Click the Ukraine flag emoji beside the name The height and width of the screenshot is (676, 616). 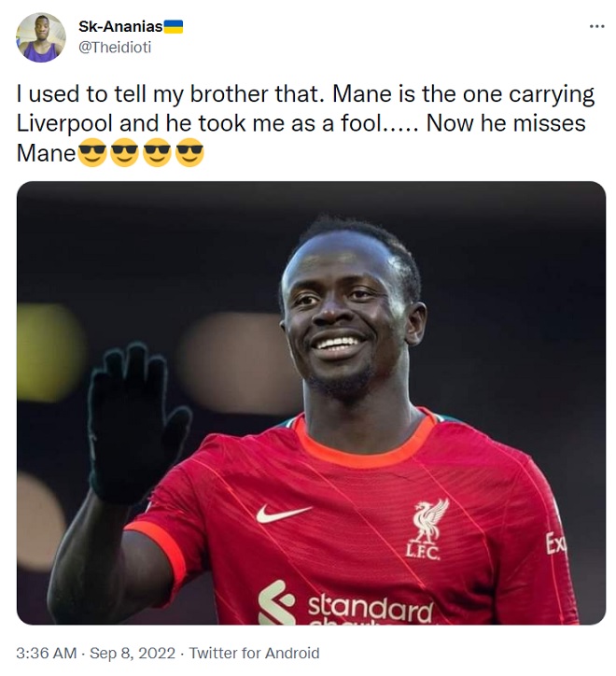pos(174,27)
